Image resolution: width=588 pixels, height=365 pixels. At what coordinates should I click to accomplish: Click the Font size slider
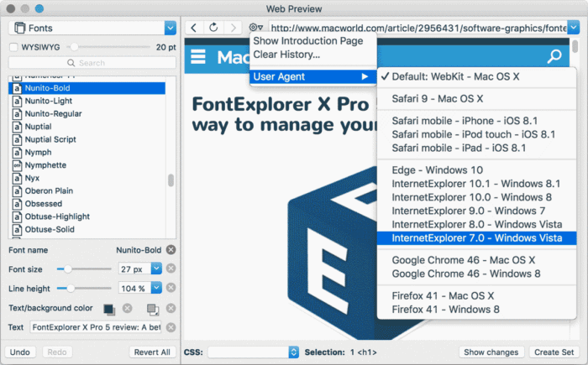(x=84, y=269)
